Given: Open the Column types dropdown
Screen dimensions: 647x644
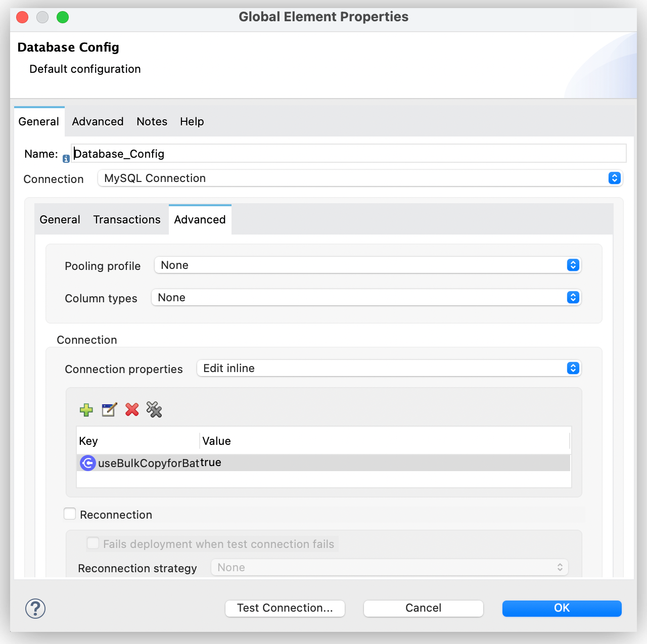Looking at the screenshot, I should click(366, 297).
